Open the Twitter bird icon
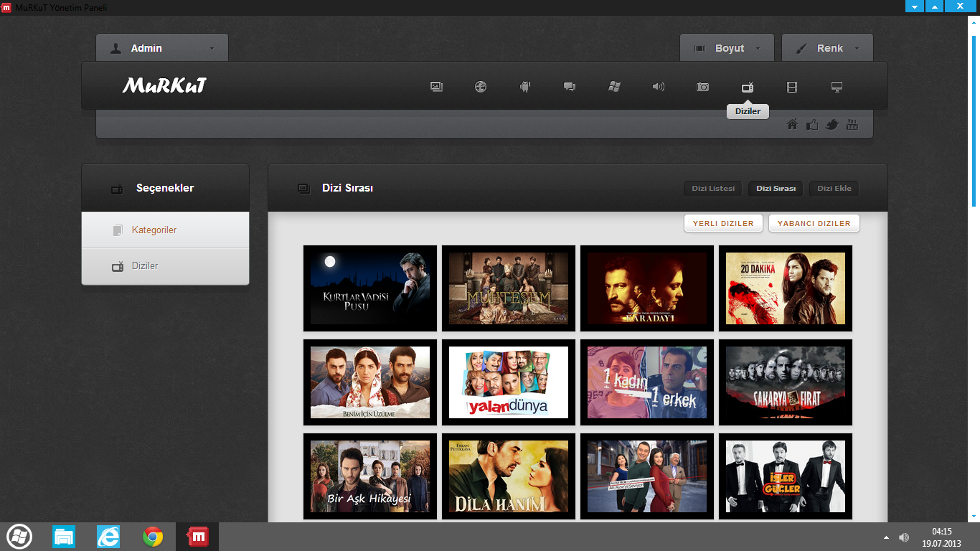Viewport: 980px width, 551px height. (x=832, y=124)
